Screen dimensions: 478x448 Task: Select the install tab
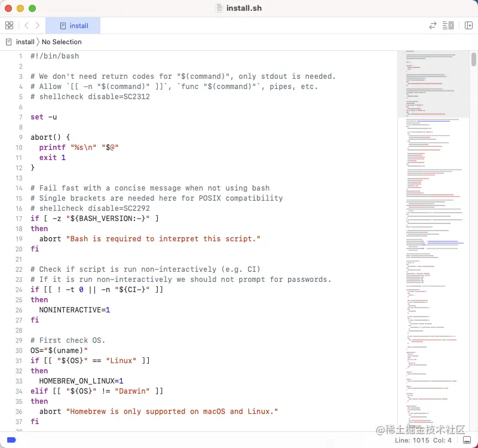coord(73,26)
